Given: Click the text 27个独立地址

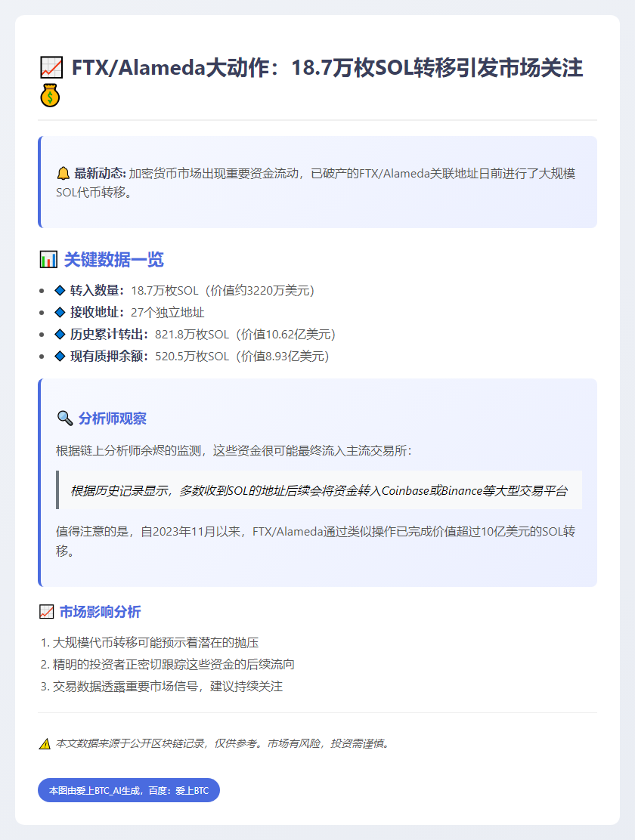Looking at the screenshot, I should click(168, 312).
